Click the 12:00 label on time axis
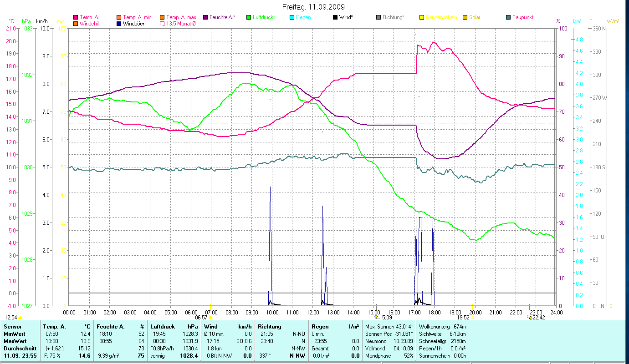The image size is (629, 364). 313,313
